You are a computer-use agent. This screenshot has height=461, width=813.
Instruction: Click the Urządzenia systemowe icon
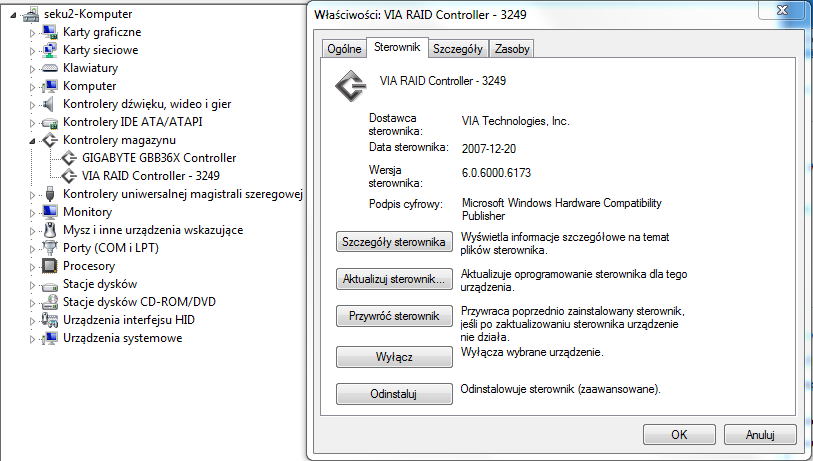pyautogui.click(x=50, y=338)
